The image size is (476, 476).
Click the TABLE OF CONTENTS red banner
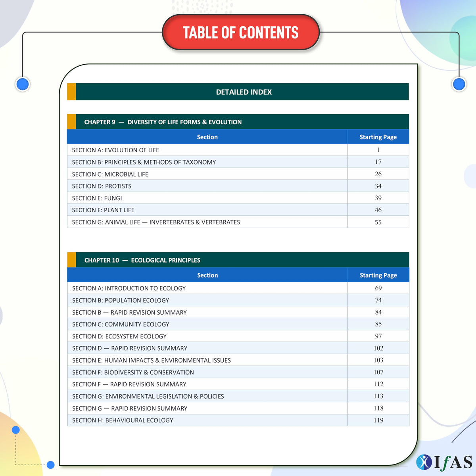(x=241, y=33)
